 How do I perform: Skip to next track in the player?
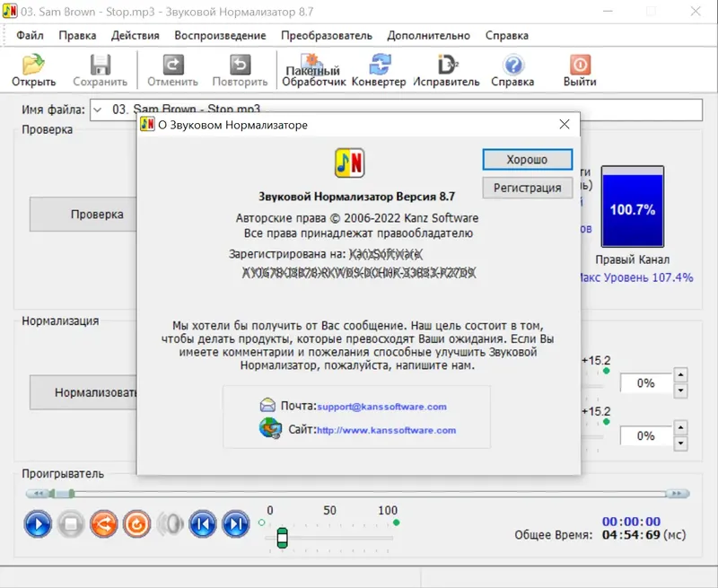click(x=234, y=524)
